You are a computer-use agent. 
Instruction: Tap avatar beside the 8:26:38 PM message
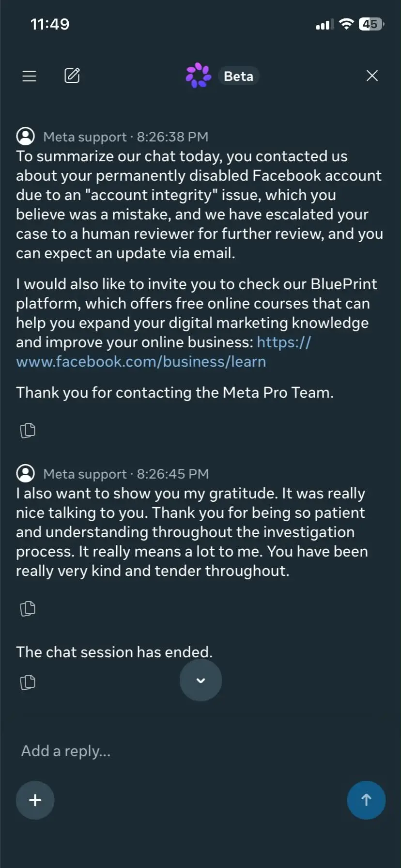[26, 137]
